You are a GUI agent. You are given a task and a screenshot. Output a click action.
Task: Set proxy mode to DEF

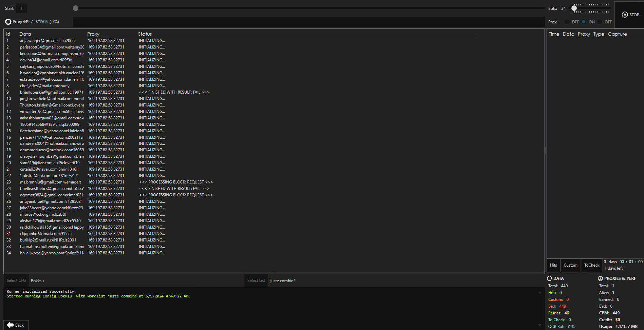567,22
